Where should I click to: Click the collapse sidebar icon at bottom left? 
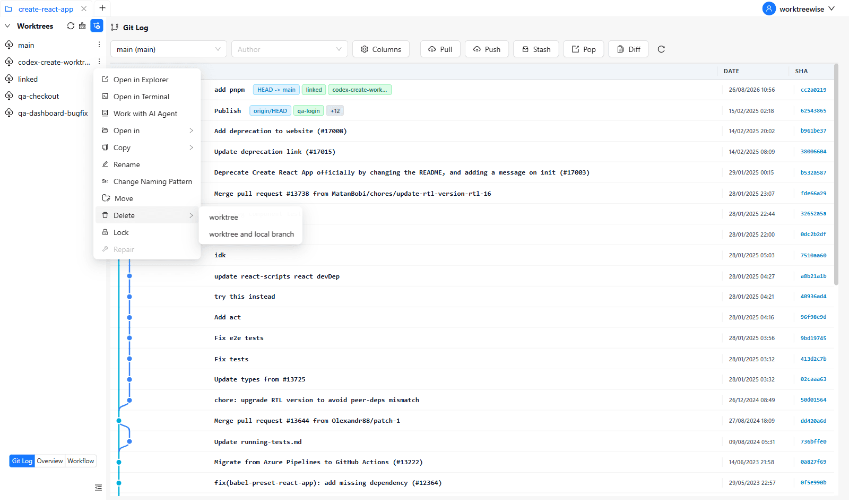(98, 488)
